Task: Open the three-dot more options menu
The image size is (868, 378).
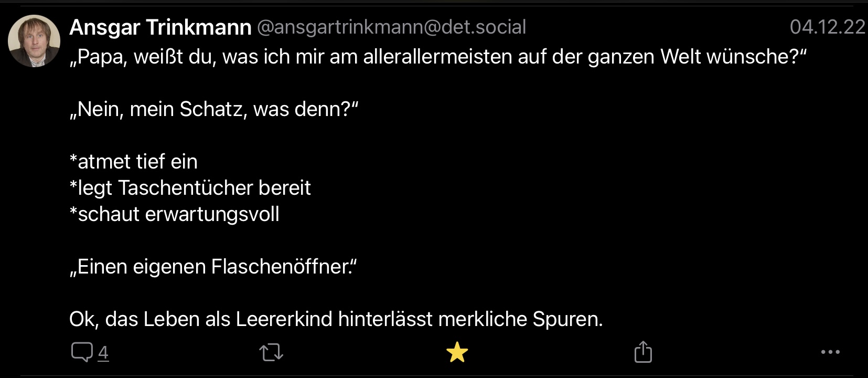Action: (830, 352)
